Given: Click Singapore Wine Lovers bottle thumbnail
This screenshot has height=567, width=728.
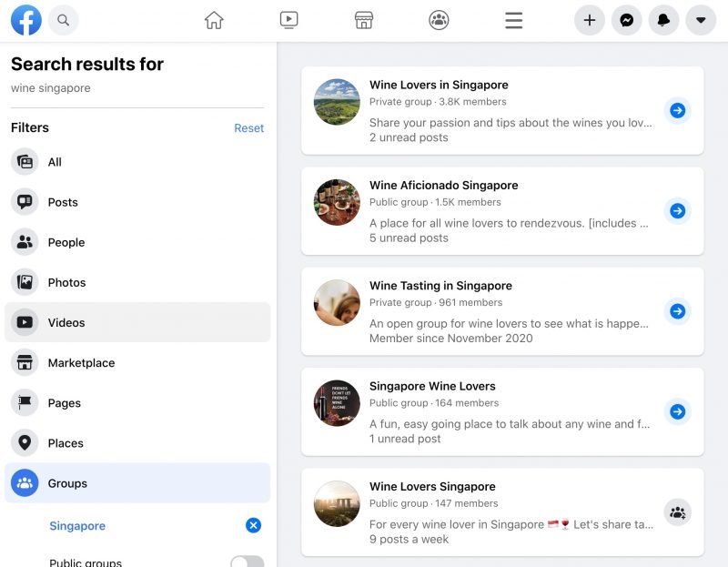Looking at the screenshot, I should 337,403.
